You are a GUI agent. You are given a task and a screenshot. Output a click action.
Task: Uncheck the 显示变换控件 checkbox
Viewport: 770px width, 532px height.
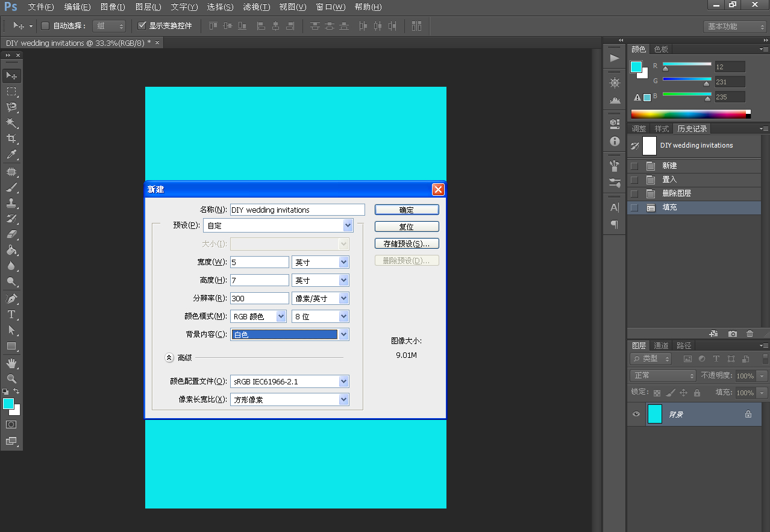pos(142,26)
